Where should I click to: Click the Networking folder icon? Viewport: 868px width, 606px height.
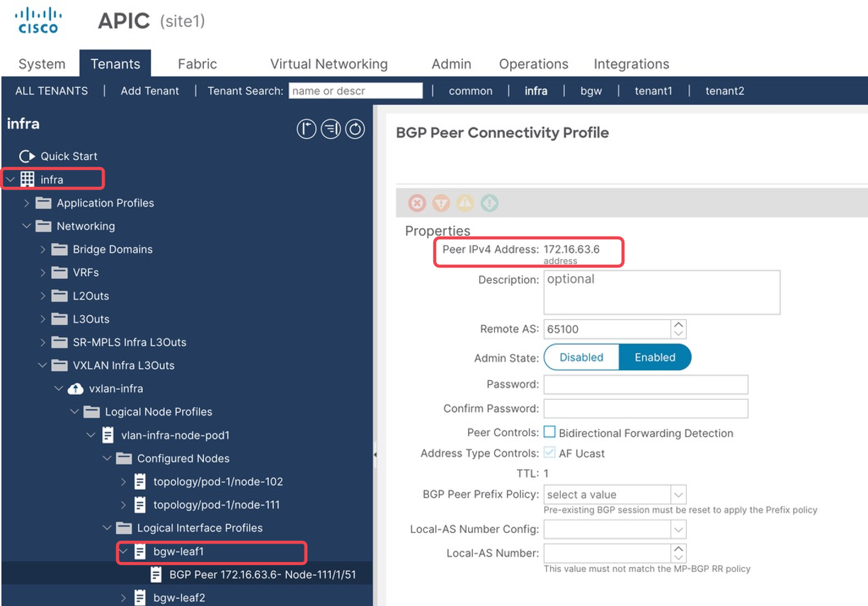click(x=43, y=227)
